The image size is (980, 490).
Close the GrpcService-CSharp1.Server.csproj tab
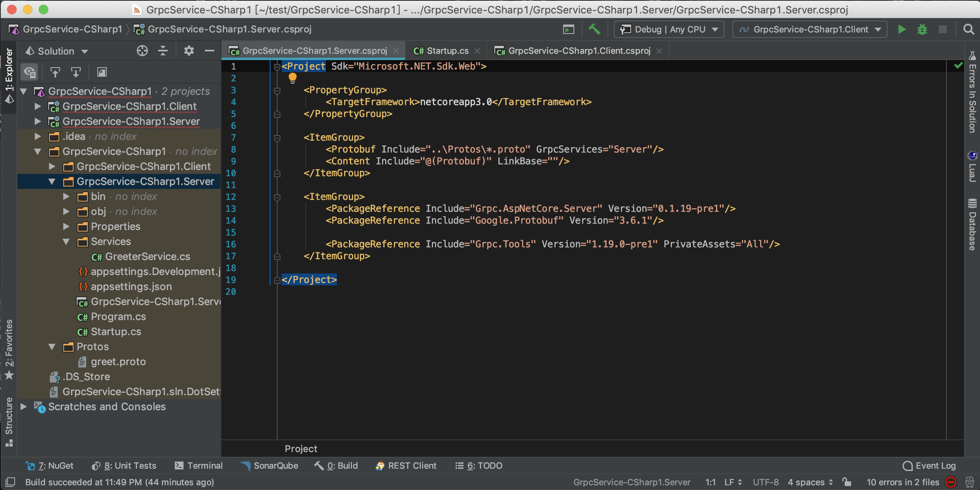tap(396, 51)
